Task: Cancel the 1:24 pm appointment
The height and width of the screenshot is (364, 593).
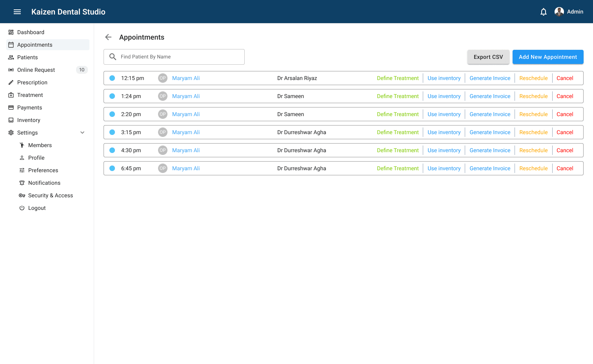Action: coord(565,96)
